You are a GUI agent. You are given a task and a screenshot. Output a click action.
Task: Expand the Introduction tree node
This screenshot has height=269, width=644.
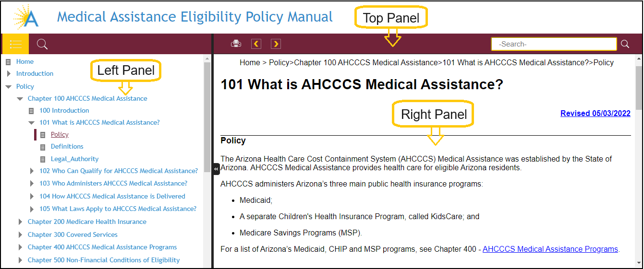(x=9, y=74)
